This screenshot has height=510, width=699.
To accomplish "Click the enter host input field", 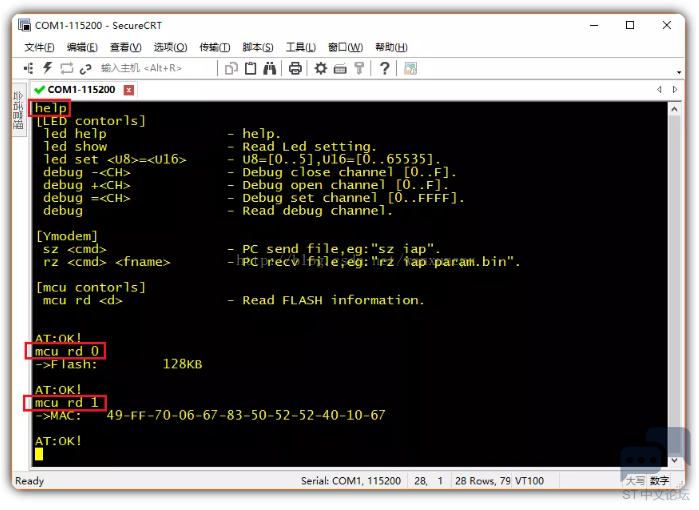I will 155,68.
